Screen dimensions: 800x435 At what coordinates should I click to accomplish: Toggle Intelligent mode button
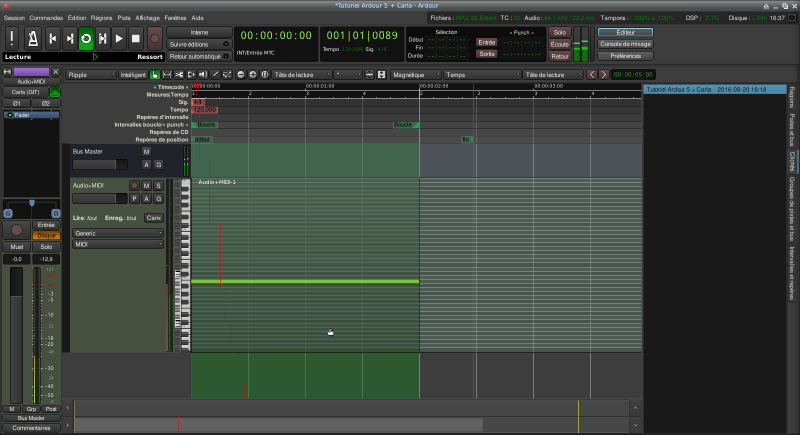133,75
